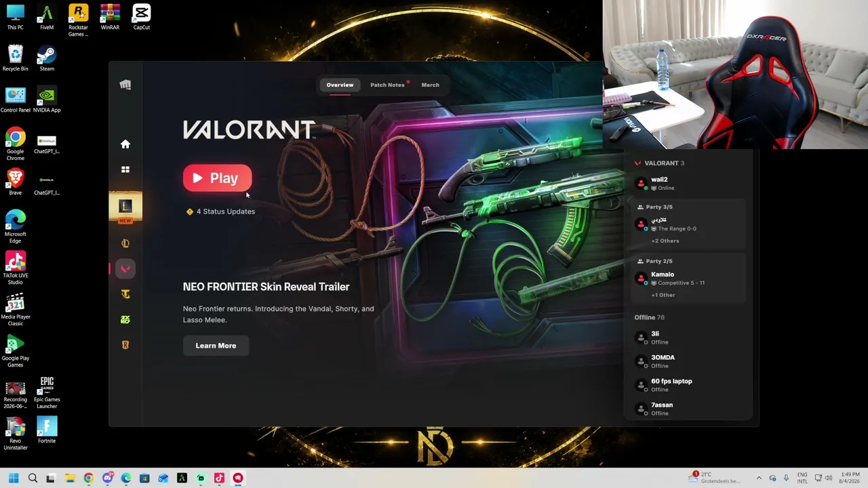
Task: Open the TikTok LIVE Studio desktop shortcut
Action: point(16,268)
